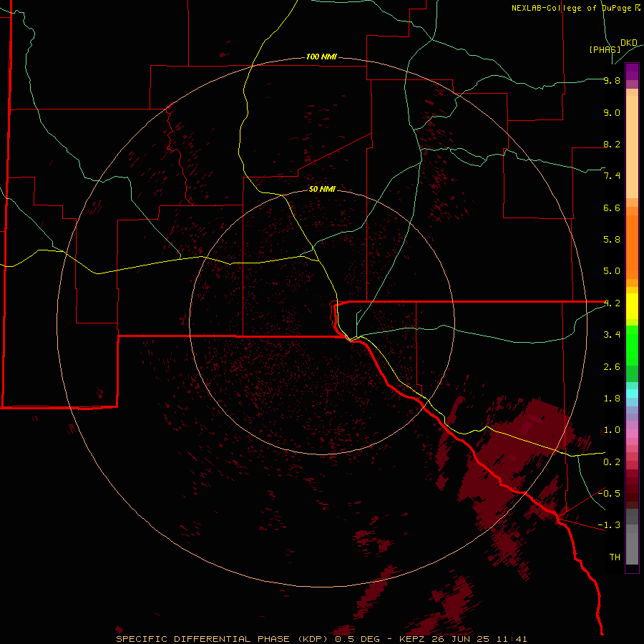
Task: Pick the cyan segment of the color bar
Action: coord(632,394)
